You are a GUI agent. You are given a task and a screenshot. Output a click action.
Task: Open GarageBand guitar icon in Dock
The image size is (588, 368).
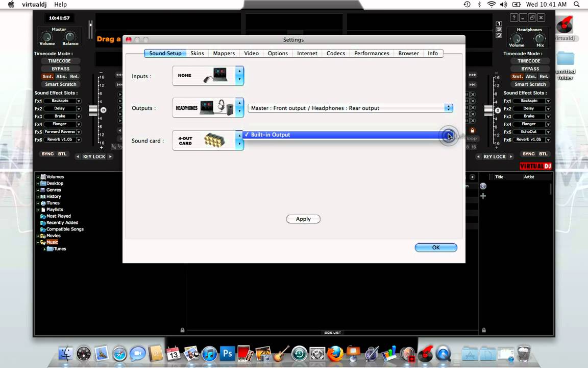click(281, 353)
